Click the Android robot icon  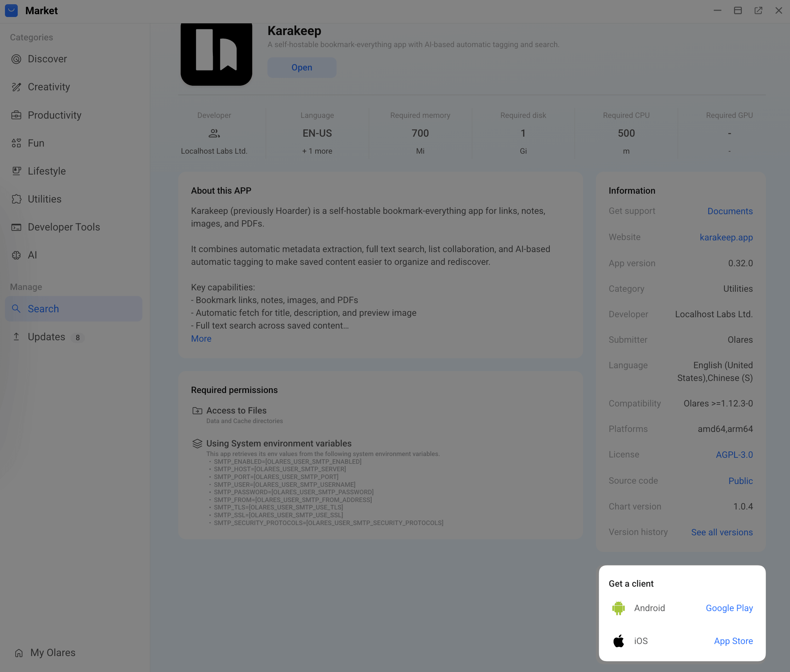619,608
